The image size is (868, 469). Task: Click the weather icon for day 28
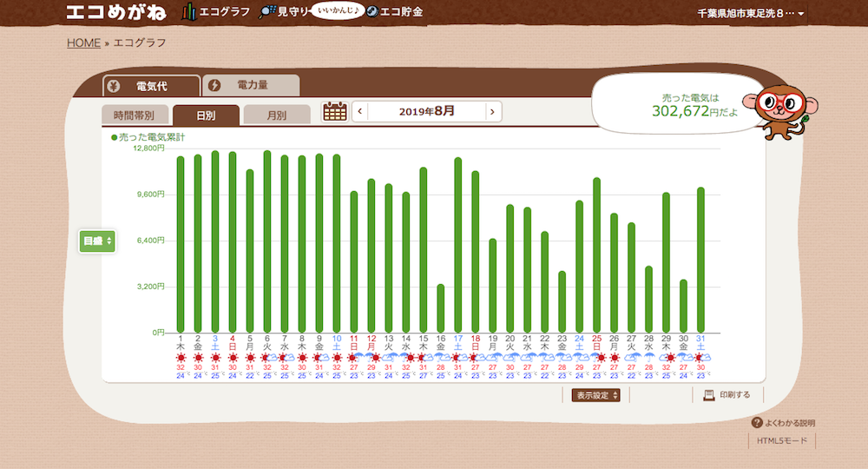(648, 358)
